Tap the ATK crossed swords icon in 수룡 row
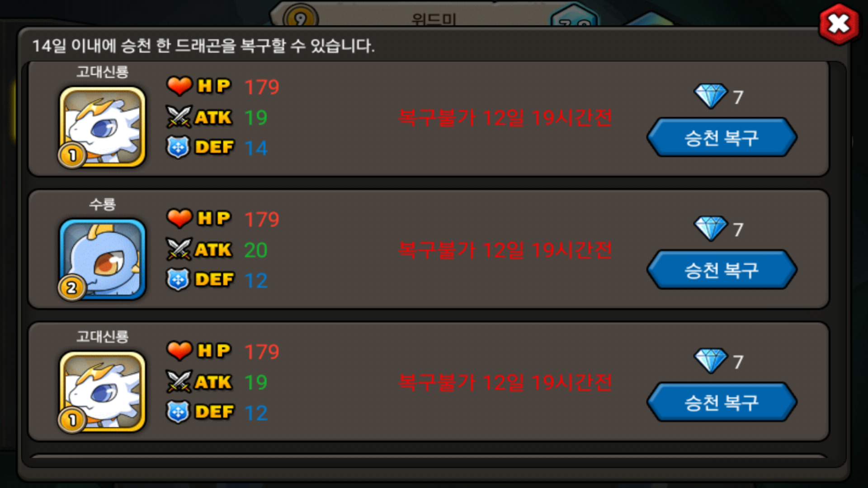Image resolution: width=868 pixels, height=488 pixels. pos(179,249)
